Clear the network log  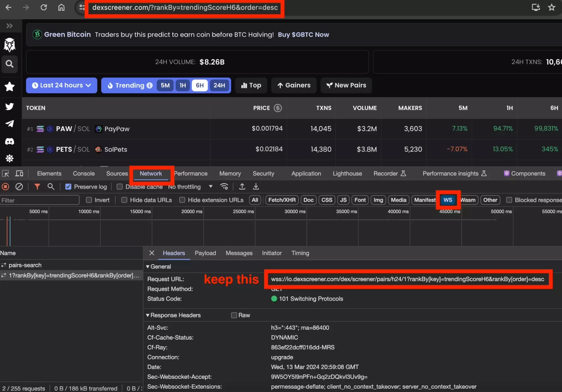(19, 186)
